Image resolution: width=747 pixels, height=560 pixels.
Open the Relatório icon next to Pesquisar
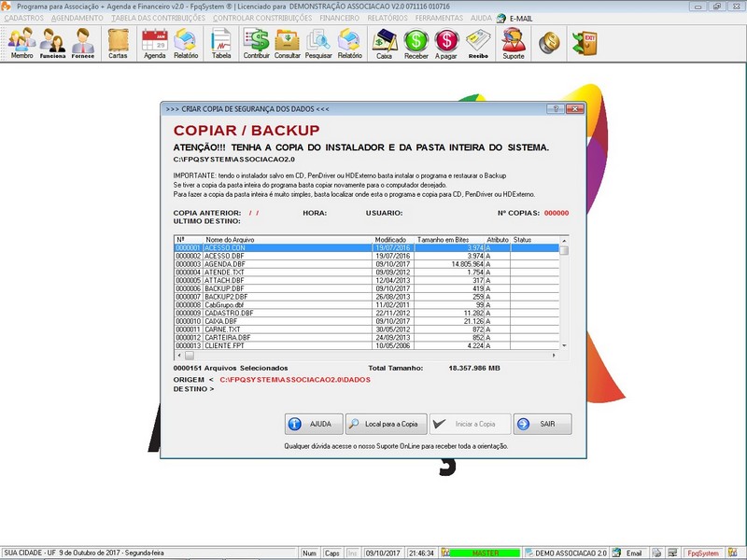pyautogui.click(x=349, y=43)
